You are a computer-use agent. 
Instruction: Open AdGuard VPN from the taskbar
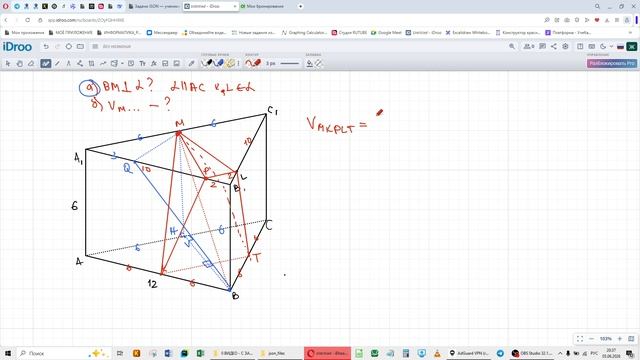pos(469,353)
